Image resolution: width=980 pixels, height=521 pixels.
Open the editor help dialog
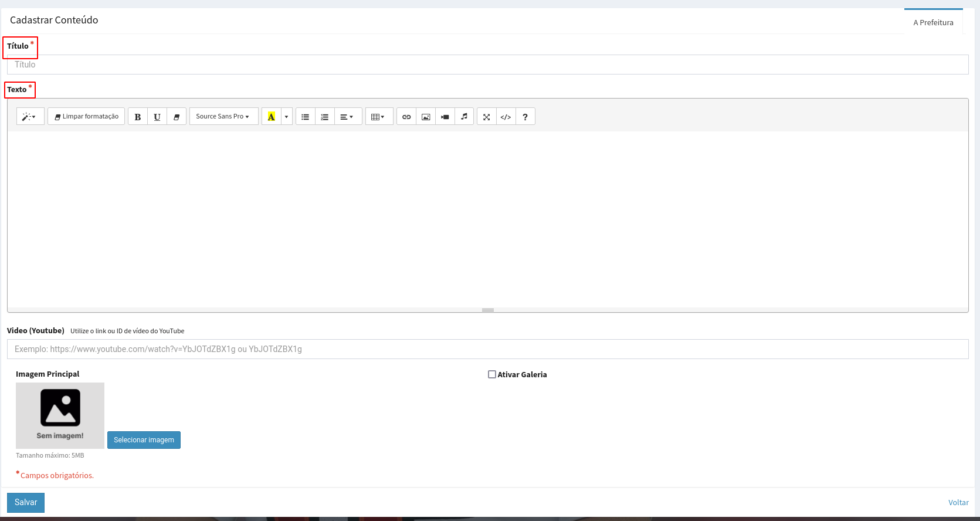(525, 117)
